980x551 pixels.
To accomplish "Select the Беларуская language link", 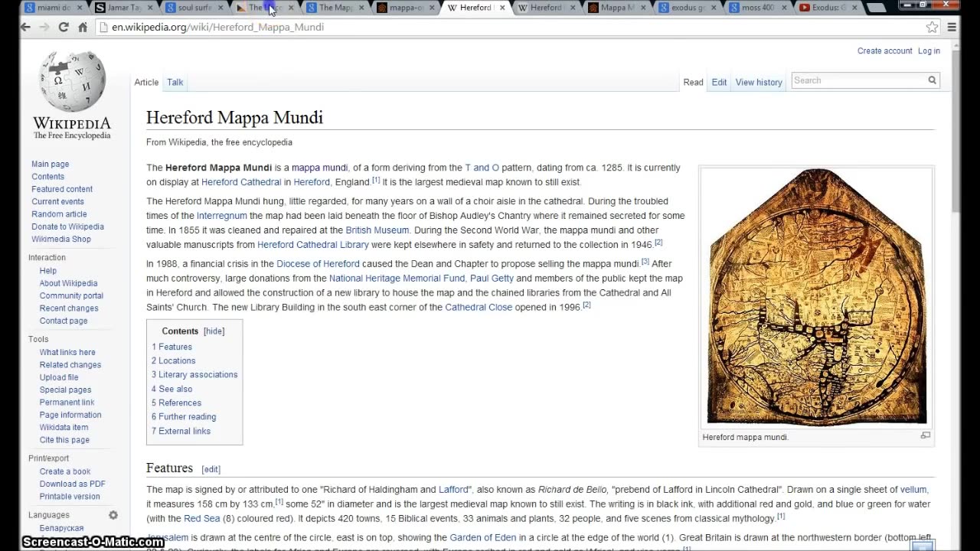I will pyautogui.click(x=61, y=528).
